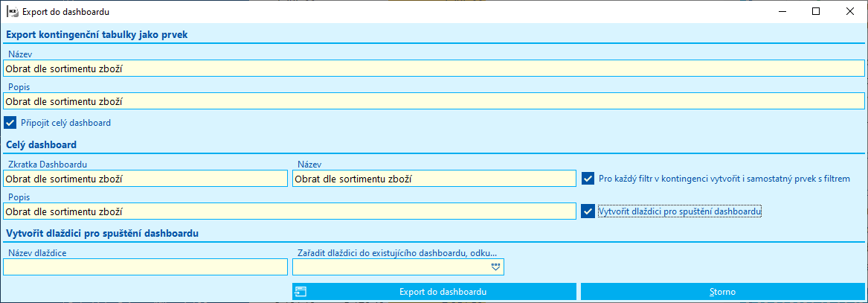Toggle Pro každý filtr v kontingenci checkbox
The image size is (868, 303).
(x=588, y=178)
